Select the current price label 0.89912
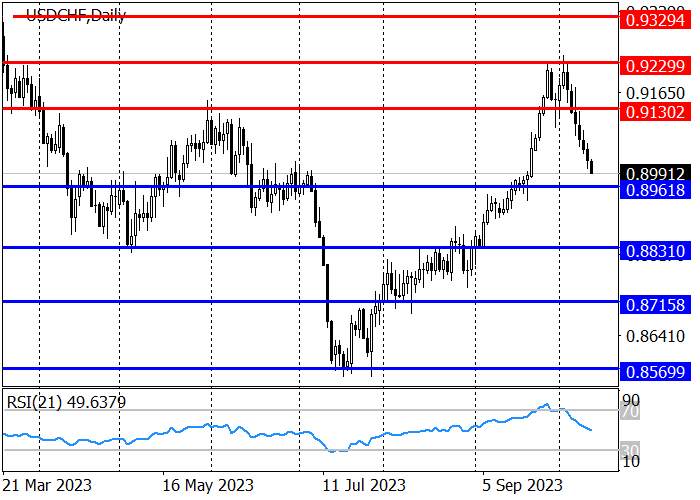Image resolution: width=700 pixels, height=500 pixels. [655, 174]
